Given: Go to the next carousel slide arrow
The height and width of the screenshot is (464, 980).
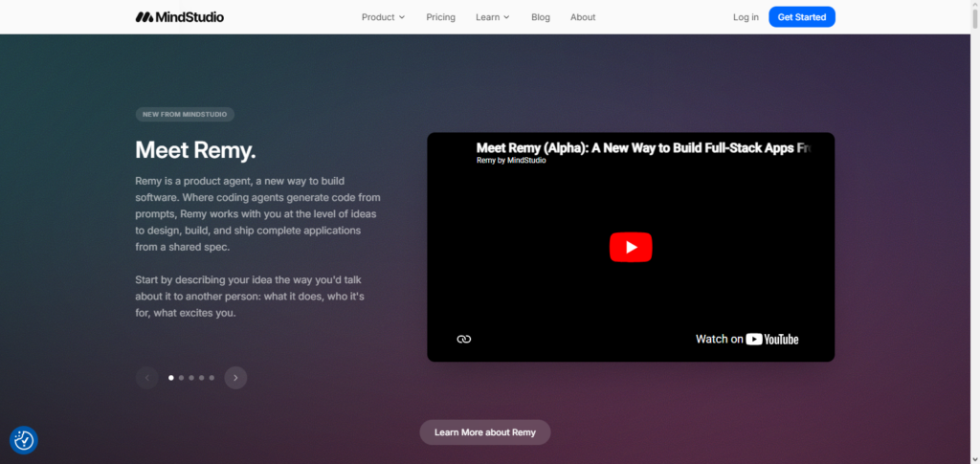Looking at the screenshot, I should [235, 378].
